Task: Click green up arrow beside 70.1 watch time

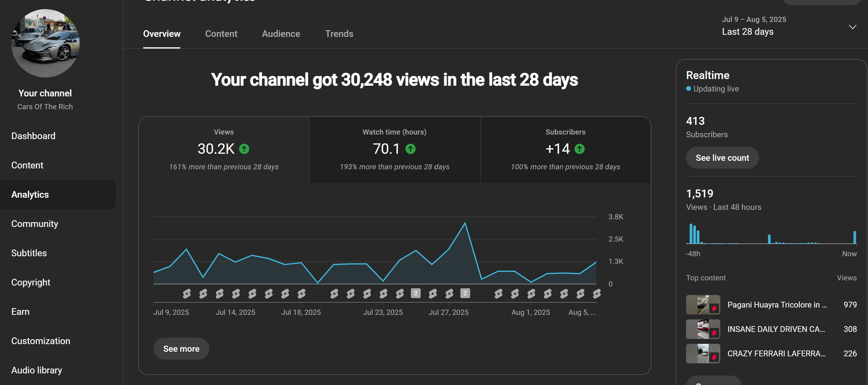Action: (410, 149)
